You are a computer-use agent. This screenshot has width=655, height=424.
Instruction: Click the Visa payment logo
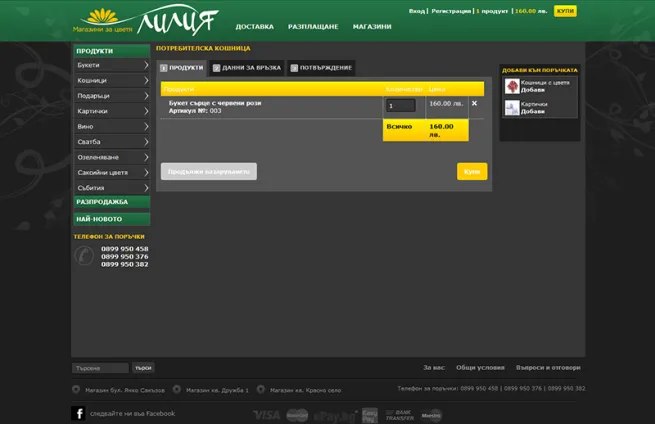(x=267, y=415)
